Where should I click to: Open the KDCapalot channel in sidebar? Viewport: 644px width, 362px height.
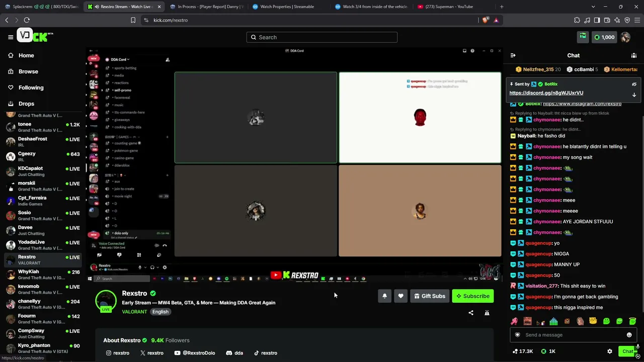click(x=43, y=171)
